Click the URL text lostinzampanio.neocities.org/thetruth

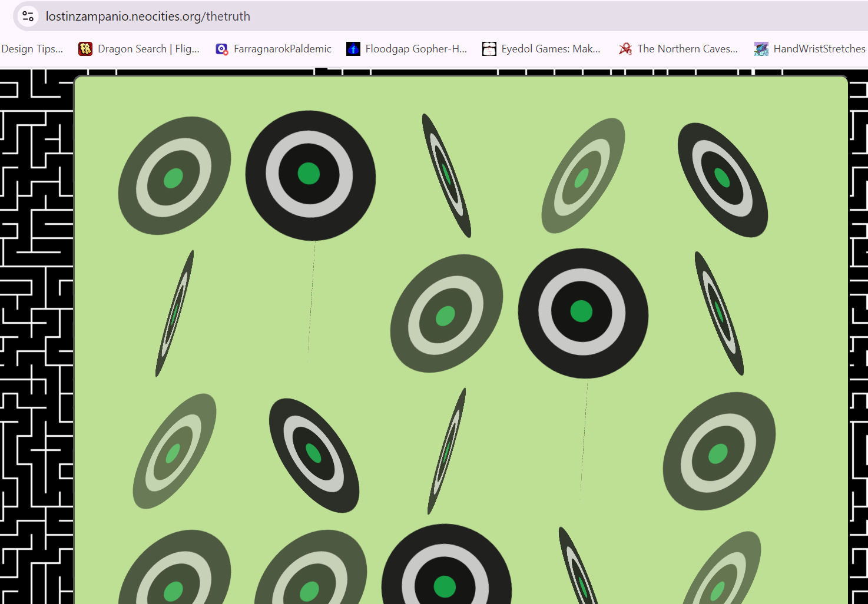point(148,16)
